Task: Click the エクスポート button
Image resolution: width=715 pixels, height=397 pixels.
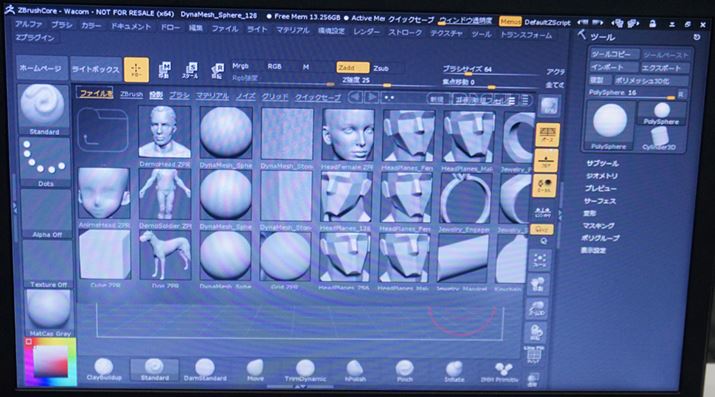Action: (664, 68)
